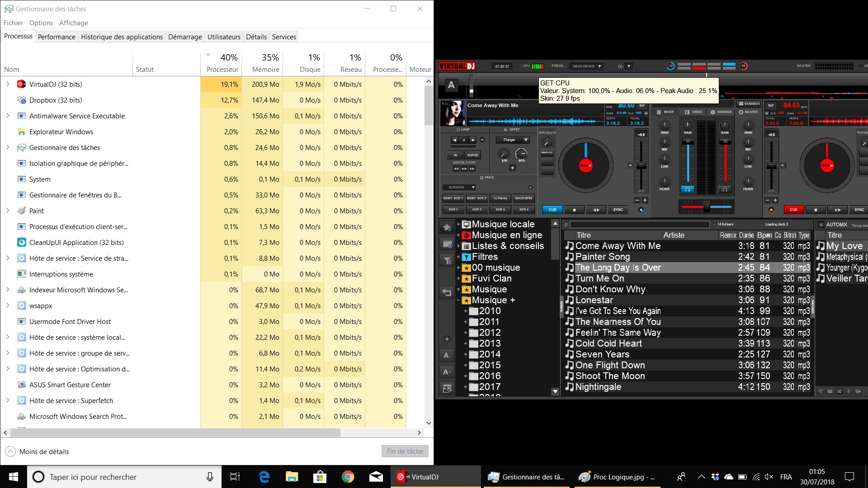Open Performance tab in Task Manager

click(x=57, y=37)
